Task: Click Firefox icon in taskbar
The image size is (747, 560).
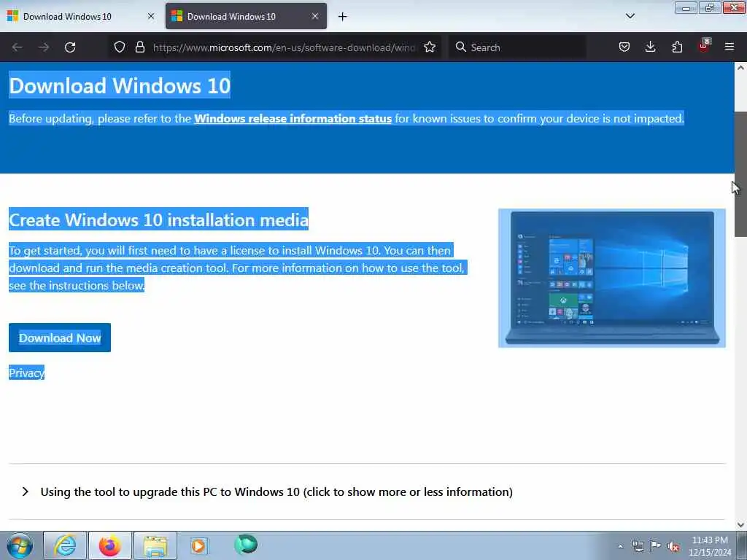Action: tap(109, 545)
